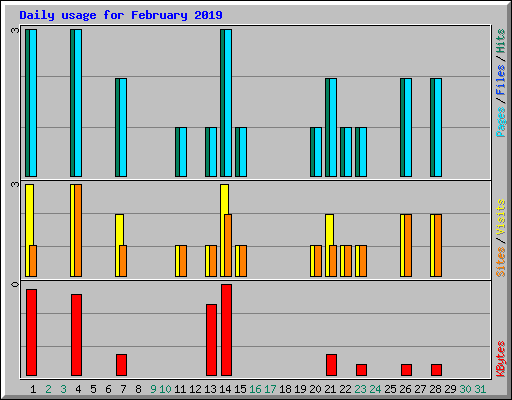Viewport: 512px width, 400px height.
Task: Click day number 14 on the axis
Action: [x=225, y=389]
